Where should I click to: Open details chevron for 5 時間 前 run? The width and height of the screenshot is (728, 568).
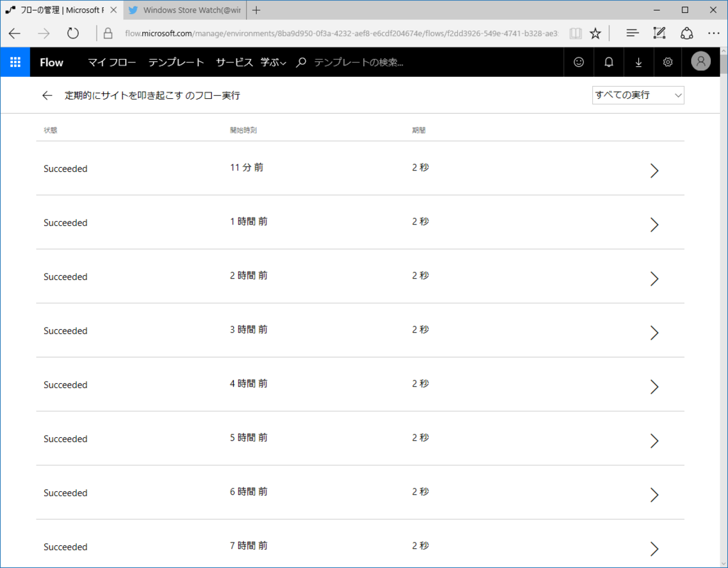pyautogui.click(x=654, y=441)
